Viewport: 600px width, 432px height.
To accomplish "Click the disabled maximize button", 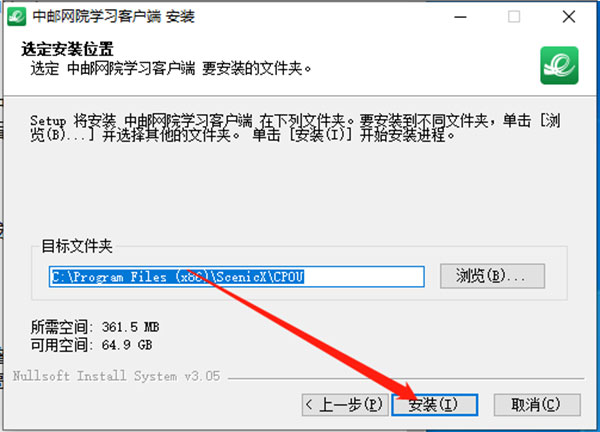I will tap(514, 17).
